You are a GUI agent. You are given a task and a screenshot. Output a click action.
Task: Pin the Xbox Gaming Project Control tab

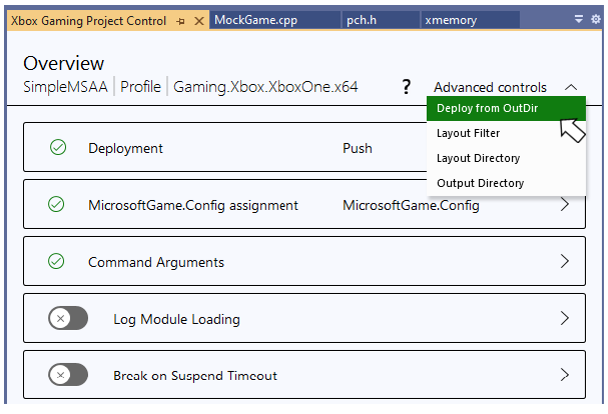click(180, 21)
